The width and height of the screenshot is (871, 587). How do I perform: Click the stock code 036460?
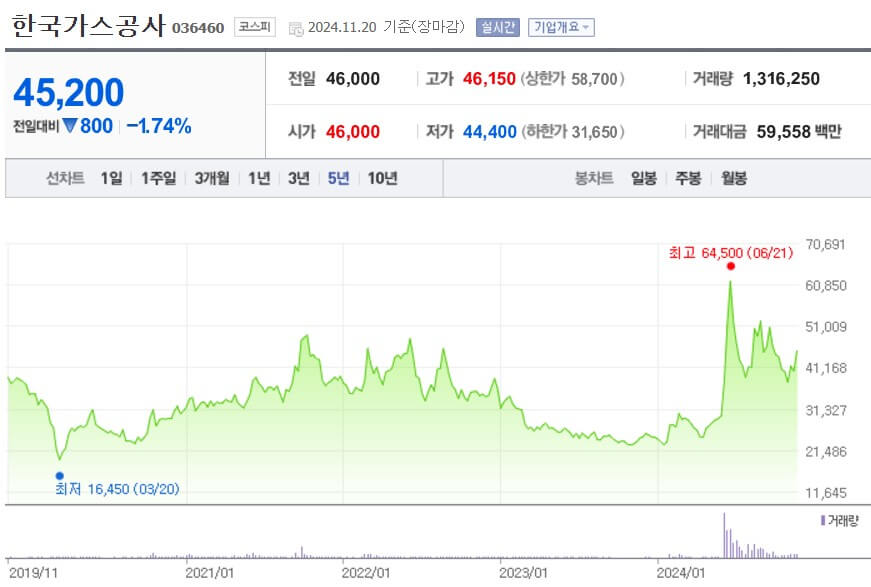[198, 28]
